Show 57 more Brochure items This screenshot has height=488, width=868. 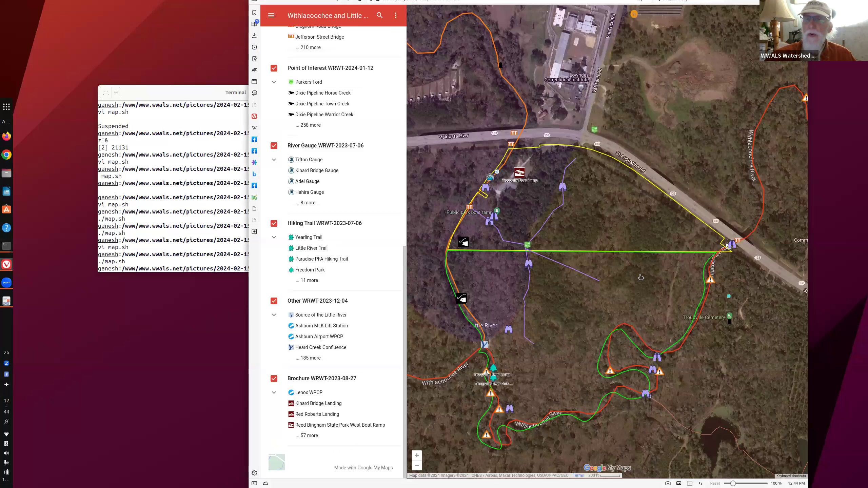tap(307, 435)
